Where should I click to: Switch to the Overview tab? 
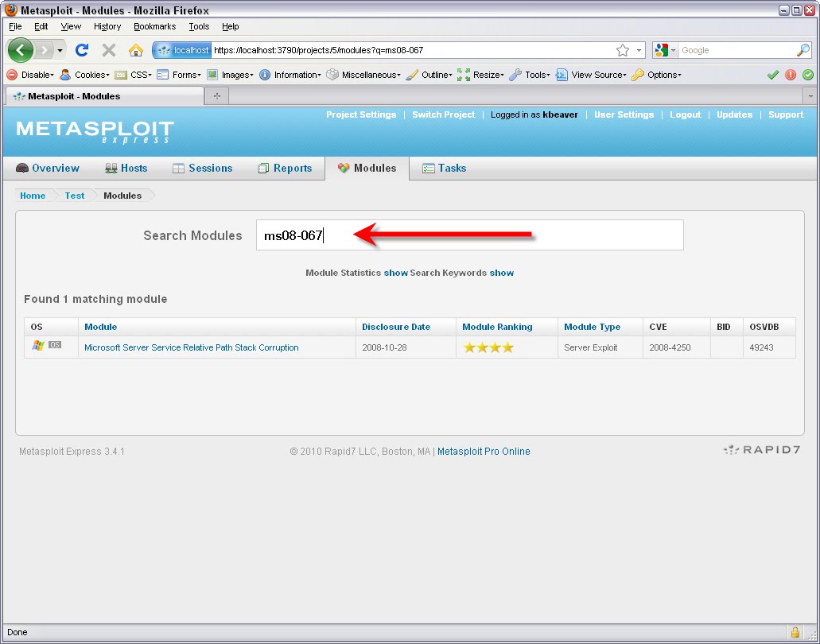tap(48, 168)
